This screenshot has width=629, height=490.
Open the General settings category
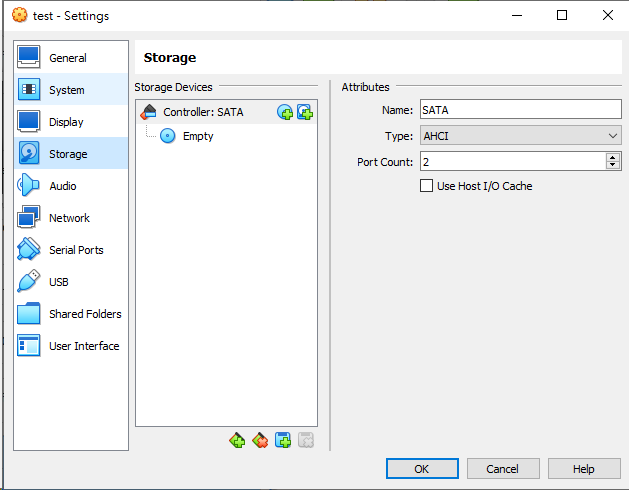68,58
